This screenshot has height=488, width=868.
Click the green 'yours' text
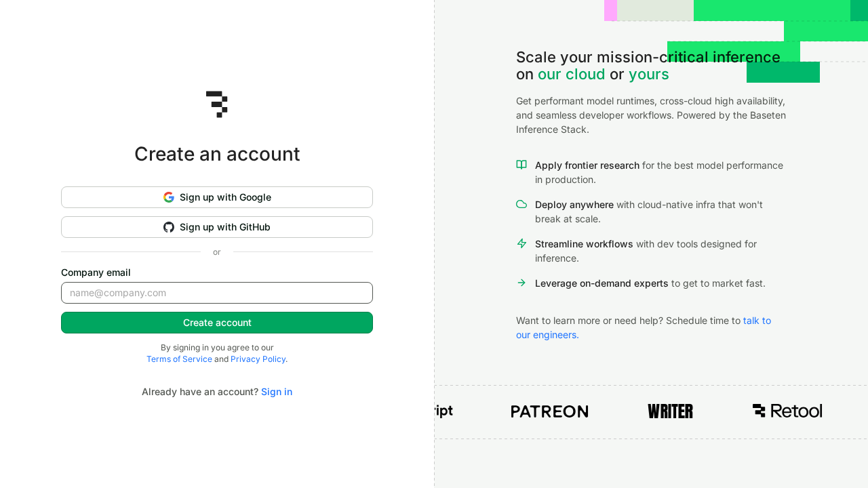648,75
